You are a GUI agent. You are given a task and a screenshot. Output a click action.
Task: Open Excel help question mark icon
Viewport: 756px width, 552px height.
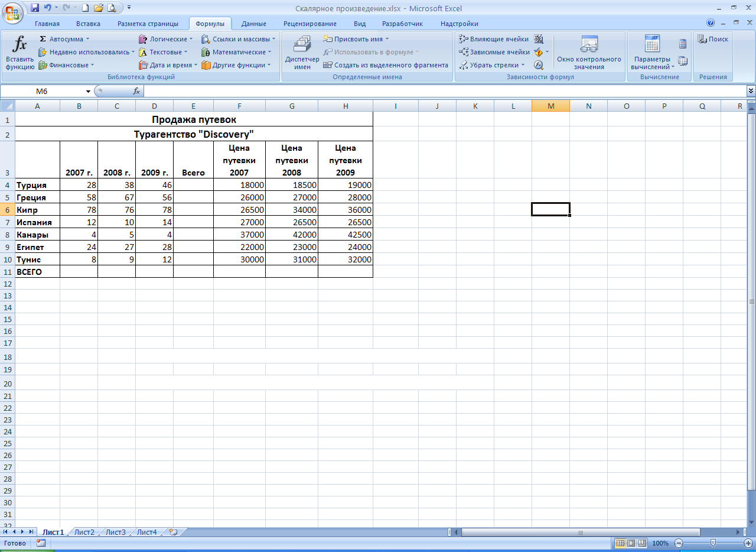pyautogui.click(x=711, y=22)
